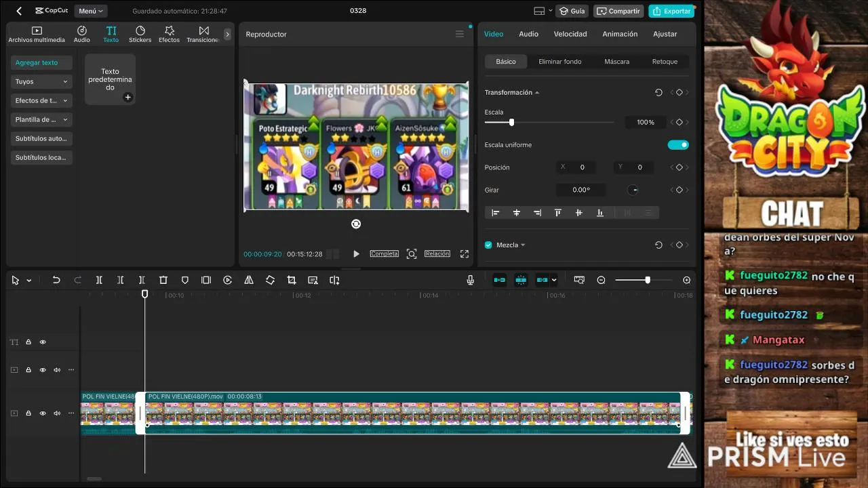Open the Audio media panel icon

pyautogui.click(x=81, y=35)
